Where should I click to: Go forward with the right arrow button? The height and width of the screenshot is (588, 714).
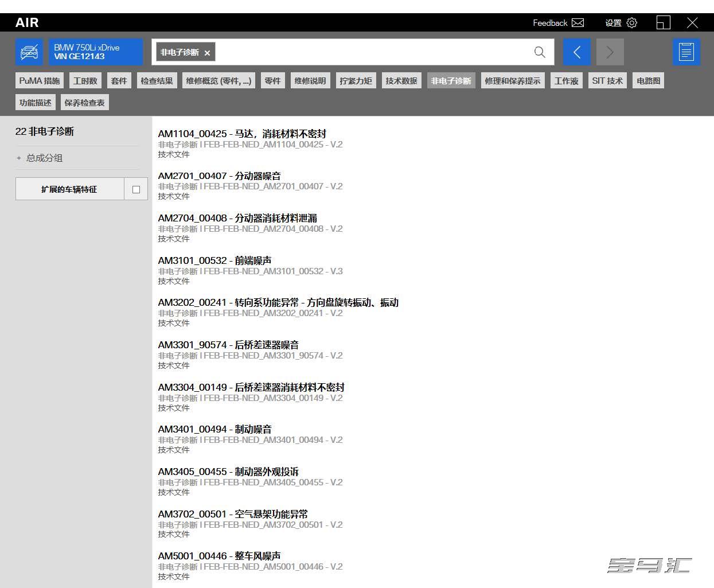(610, 52)
